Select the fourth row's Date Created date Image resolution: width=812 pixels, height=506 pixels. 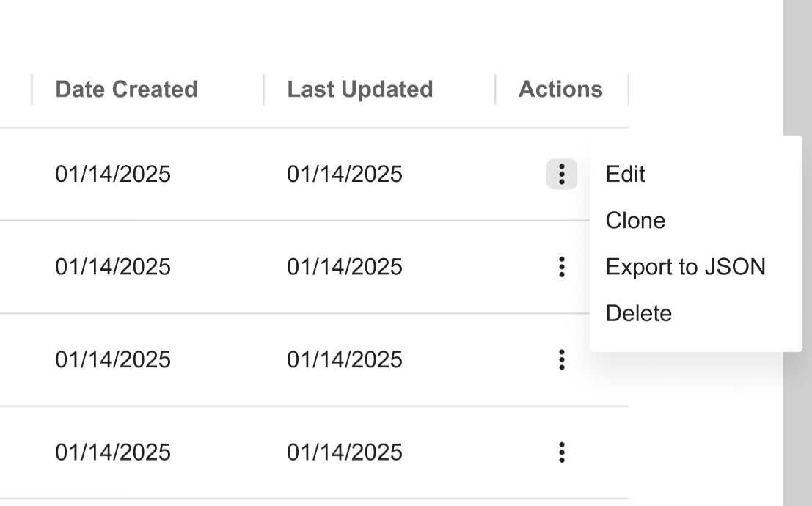[113, 452]
